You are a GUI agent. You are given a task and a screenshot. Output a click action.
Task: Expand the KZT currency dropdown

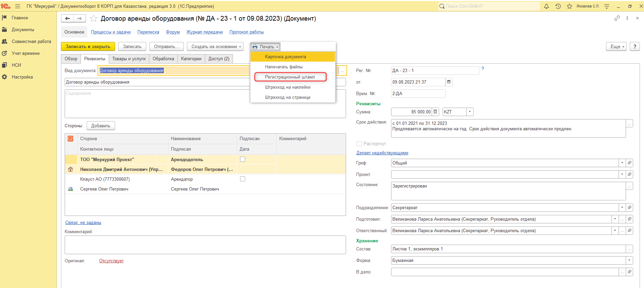[470, 112]
